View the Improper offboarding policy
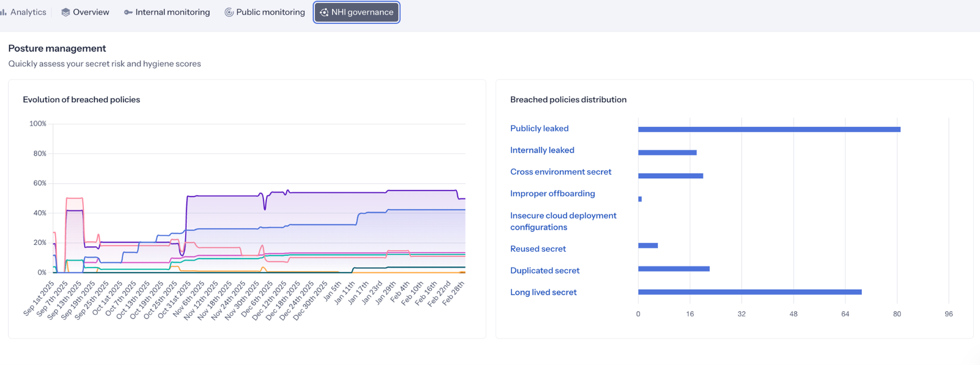Screen dimensions: 980x365 click(552, 194)
